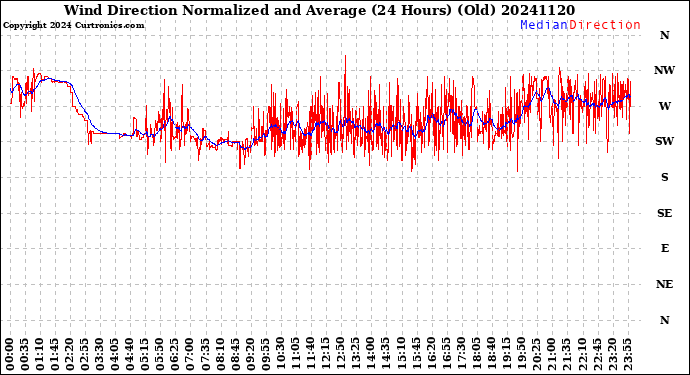Select the "13:25" time axis label
Viewport: 690px width, 375px height.
click(356, 354)
